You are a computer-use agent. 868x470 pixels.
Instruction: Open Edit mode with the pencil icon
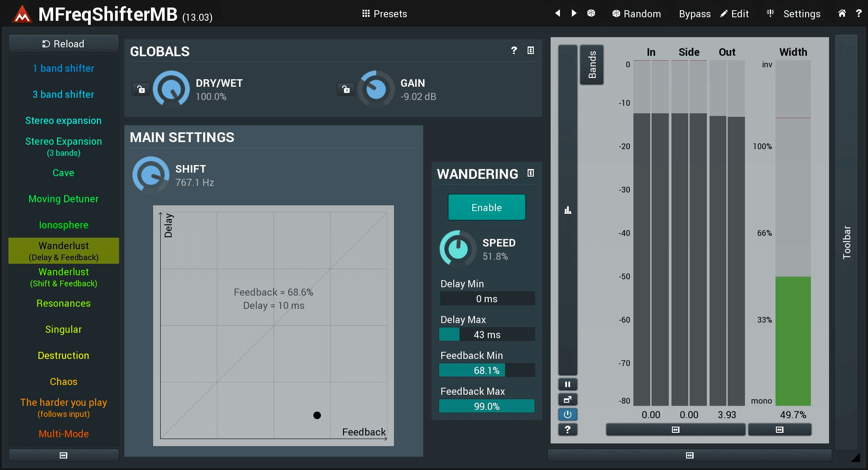click(734, 14)
